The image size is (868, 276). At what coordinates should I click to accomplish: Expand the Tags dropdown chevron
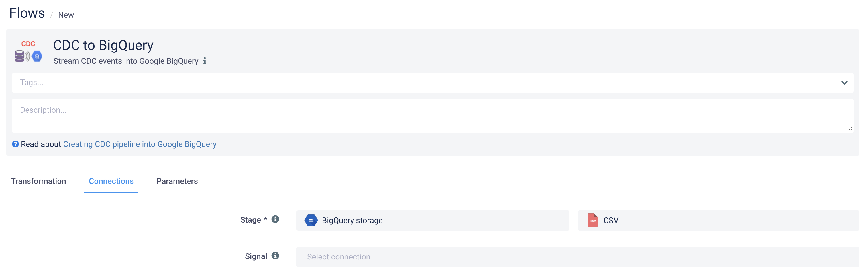point(844,83)
